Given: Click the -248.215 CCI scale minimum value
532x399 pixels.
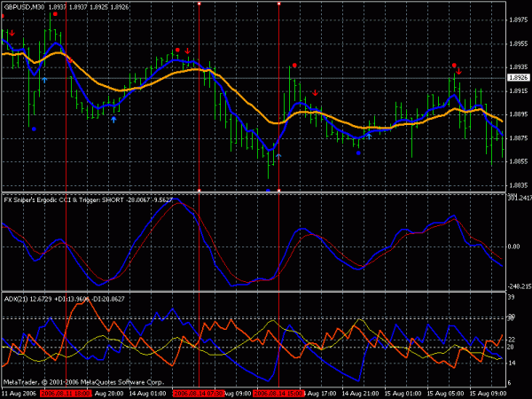Looking at the screenshot, I should tap(520, 286).
